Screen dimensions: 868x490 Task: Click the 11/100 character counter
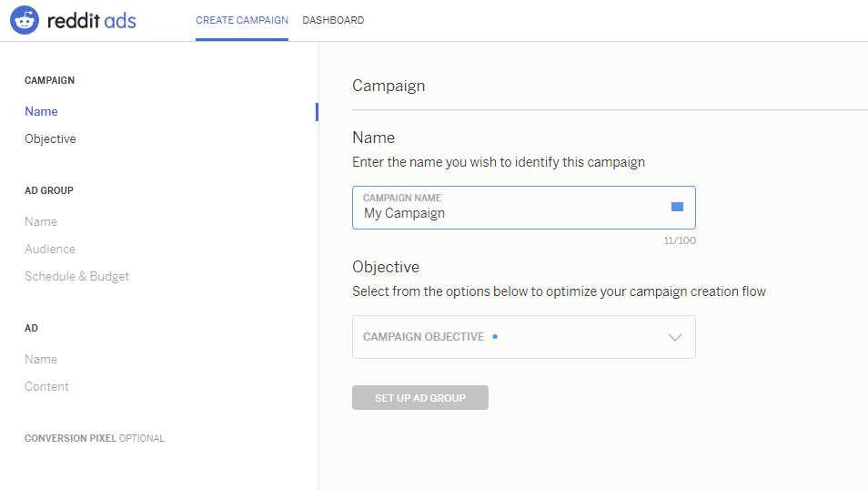pyautogui.click(x=680, y=240)
